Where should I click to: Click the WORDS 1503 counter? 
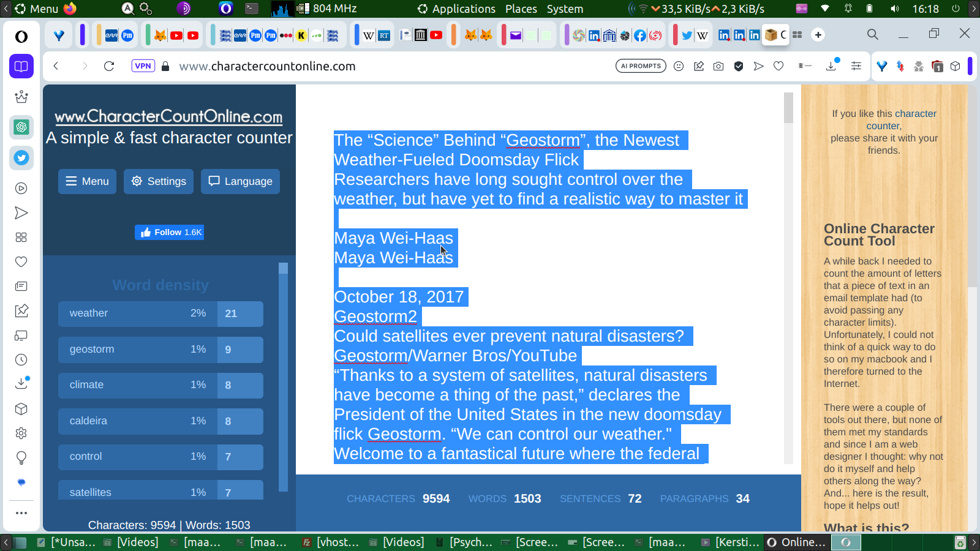click(x=505, y=498)
